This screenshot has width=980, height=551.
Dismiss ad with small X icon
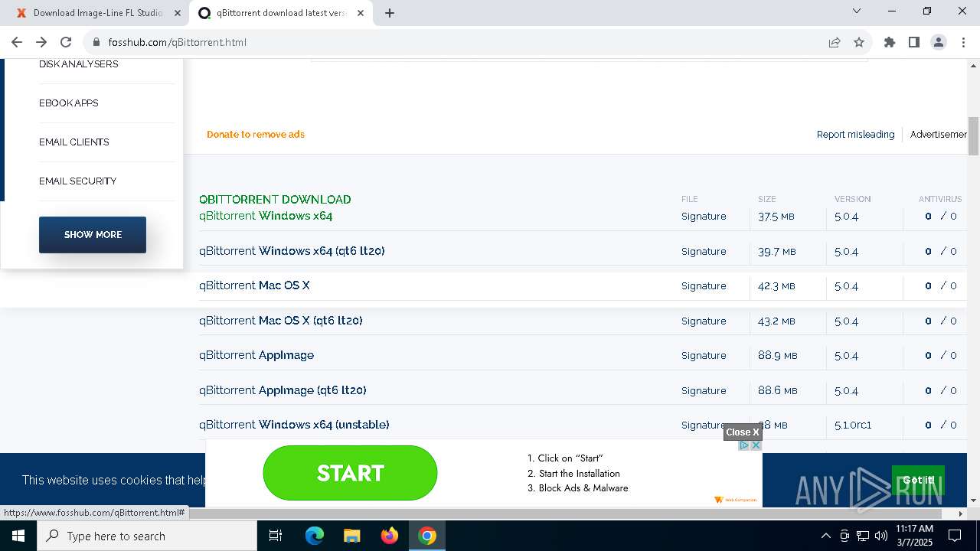tap(756, 445)
